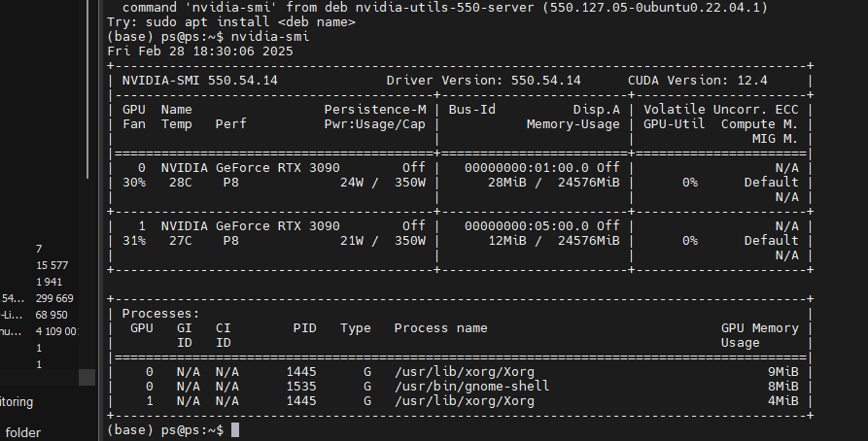This screenshot has height=441, width=868.
Task: Click the 'folder' label in the left panel
Action: tap(23, 432)
